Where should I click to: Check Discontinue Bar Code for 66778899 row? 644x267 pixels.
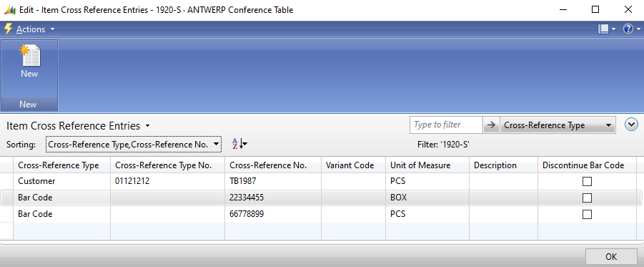587,214
